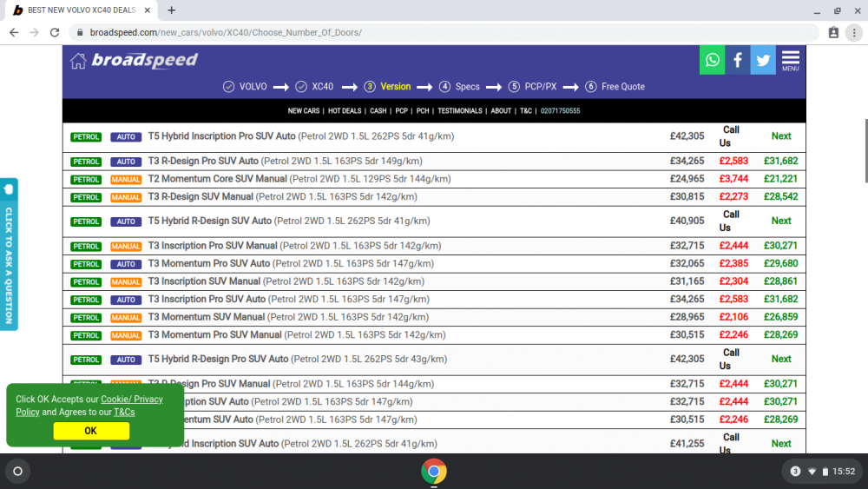868x489 pixels.
Task: Click the site padlock icon
Action: (x=80, y=33)
